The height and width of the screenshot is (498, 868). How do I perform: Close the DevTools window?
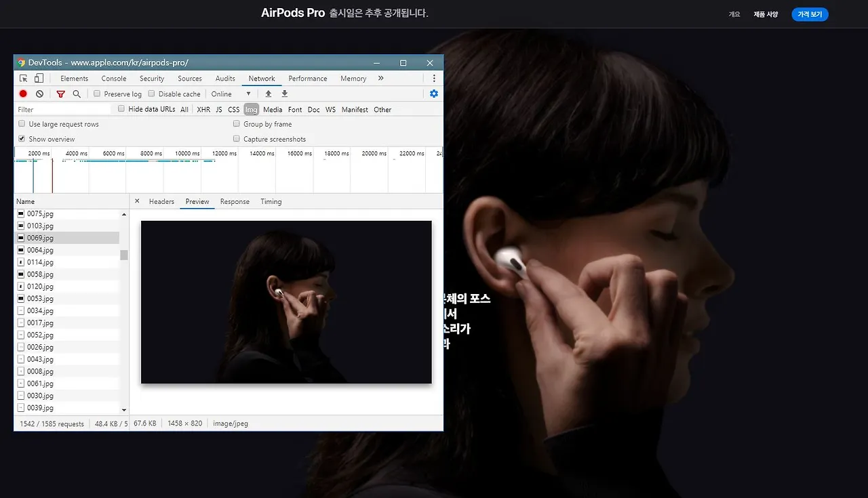pyautogui.click(x=430, y=62)
